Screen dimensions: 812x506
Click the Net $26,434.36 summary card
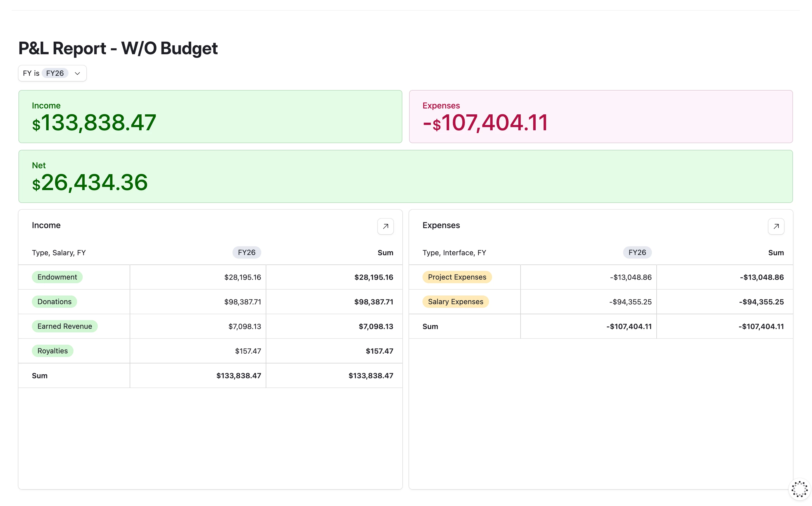[x=405, y=176]
